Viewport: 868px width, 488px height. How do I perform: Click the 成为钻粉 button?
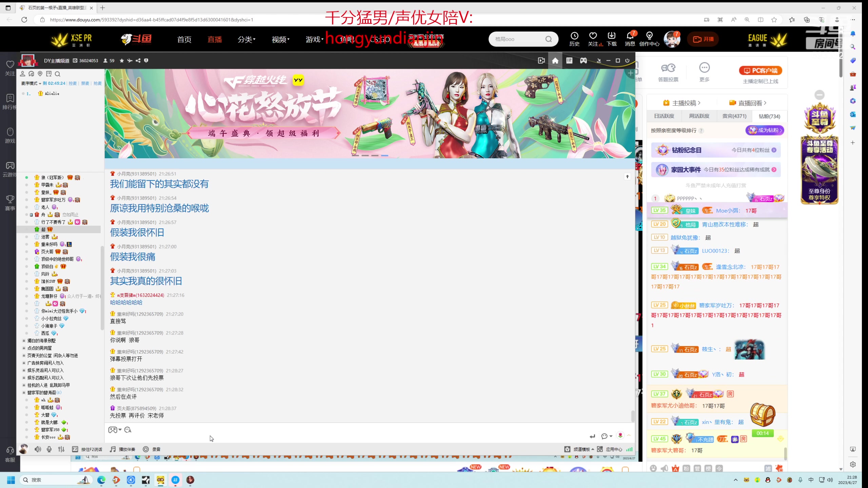[x=765, y=130]
